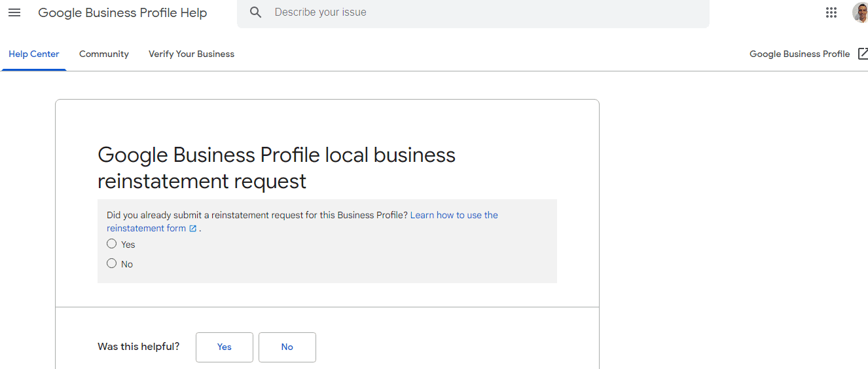Click the search magnifier icon
Screen dimensions: 868x369
tap(256, 12)
